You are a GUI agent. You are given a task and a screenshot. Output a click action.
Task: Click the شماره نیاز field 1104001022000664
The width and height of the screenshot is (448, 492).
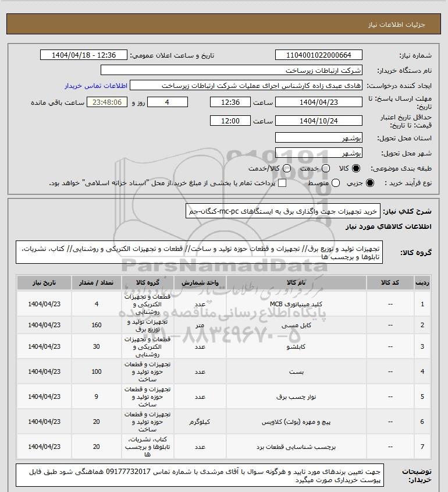tap(318, 55)
